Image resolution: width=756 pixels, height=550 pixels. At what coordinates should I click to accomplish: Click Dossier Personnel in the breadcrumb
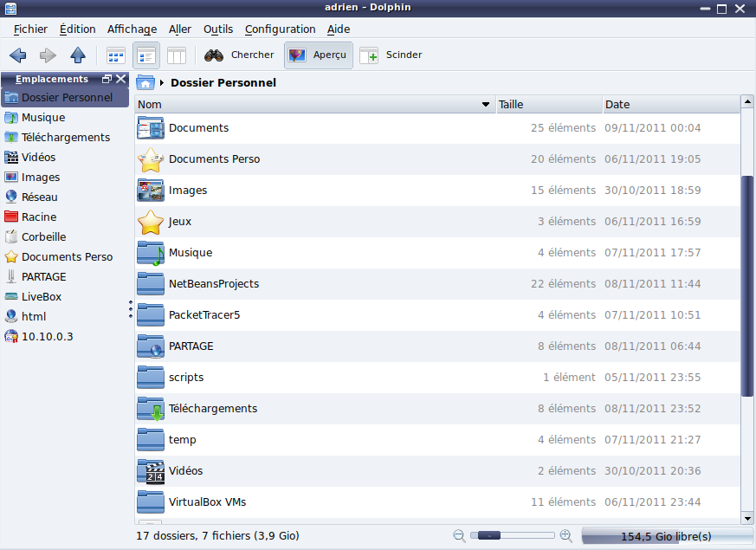point(223,83)
